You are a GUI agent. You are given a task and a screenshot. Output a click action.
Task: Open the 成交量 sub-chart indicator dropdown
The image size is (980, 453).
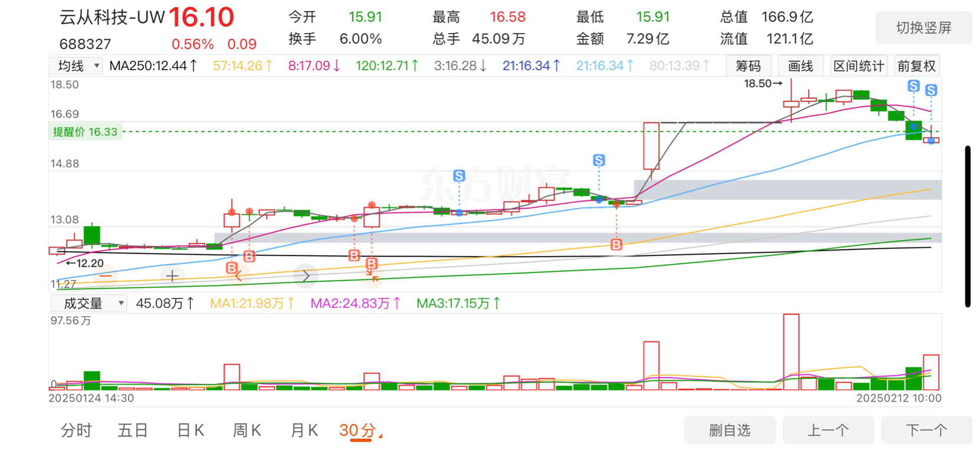[88, 303]
